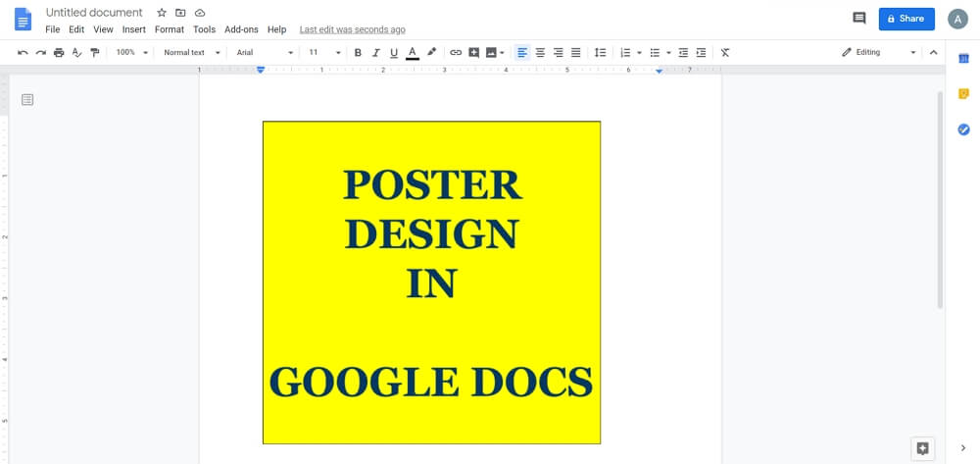Open the Insert menu
Image resolution: width=980 pixels, height=464 pixels.
coord(133,29)
